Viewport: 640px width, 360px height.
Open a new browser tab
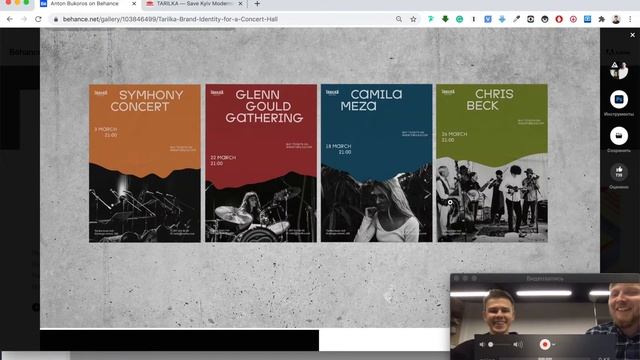[x=257, y=4]
